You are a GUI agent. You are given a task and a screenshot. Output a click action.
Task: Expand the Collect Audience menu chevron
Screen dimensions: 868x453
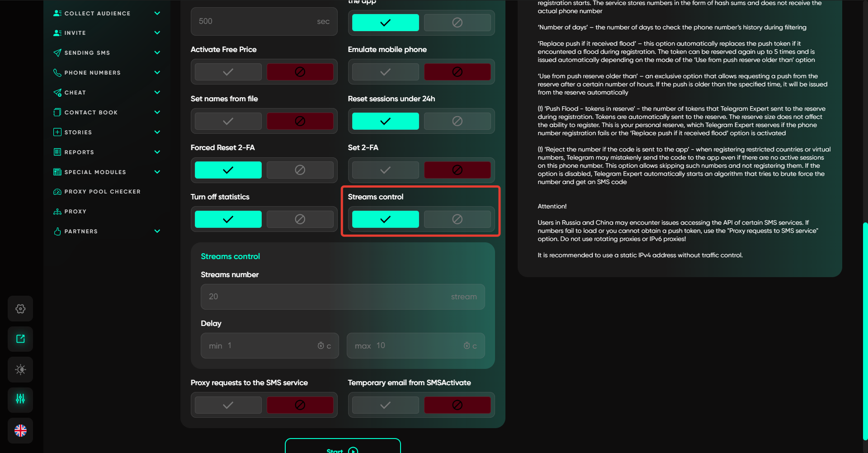click(x=157, y=13)
